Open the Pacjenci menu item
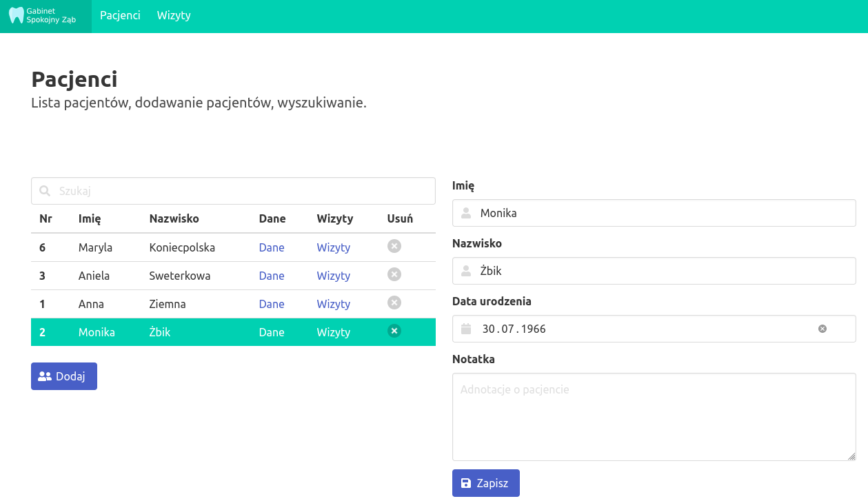This screenshot has height=501, width=868. (120, 16)
